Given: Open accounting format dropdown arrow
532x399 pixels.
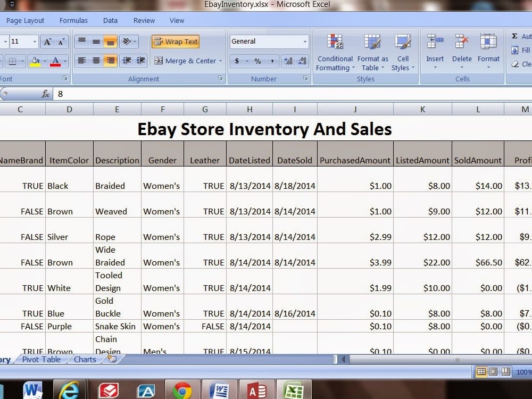Looking at the screenshot, I should tap(247, 61).
